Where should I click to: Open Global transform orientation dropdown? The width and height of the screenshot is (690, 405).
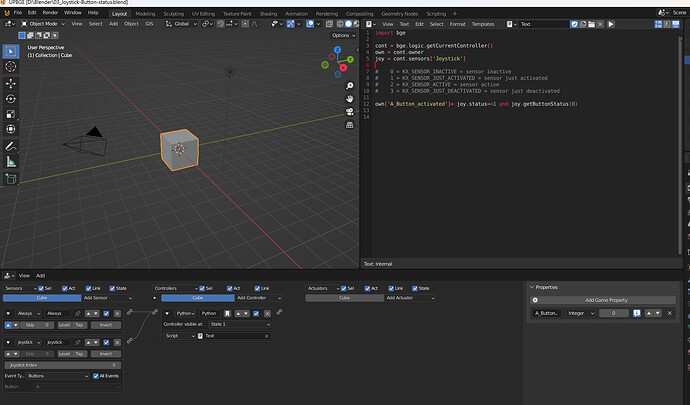pos(181,24)
